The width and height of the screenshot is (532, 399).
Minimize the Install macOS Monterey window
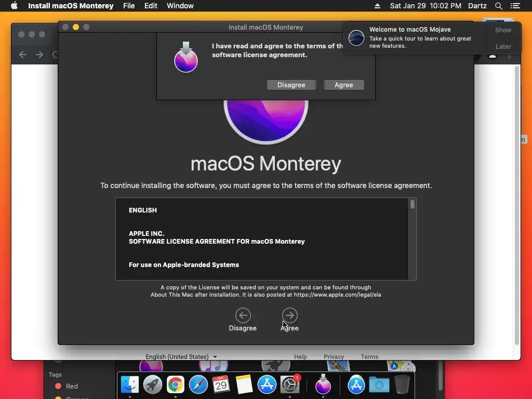[x=76, y=27]
